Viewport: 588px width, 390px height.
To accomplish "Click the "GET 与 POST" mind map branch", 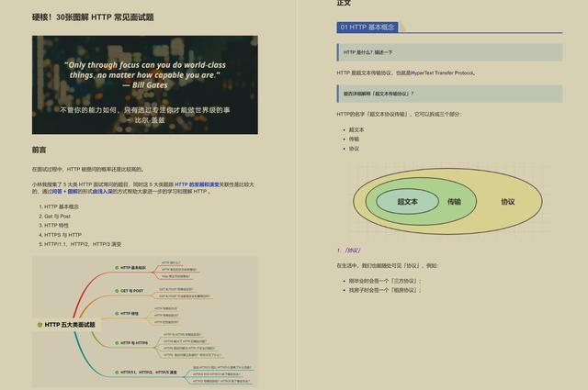I will (x=130, y=291).
